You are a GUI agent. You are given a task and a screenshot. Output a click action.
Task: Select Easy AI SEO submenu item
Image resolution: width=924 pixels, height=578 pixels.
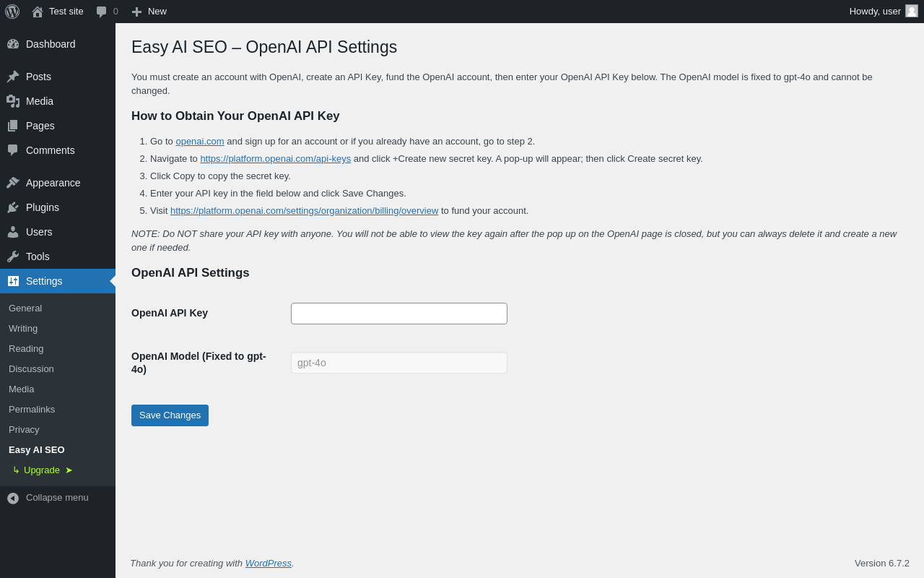click(x=37, y=449)
